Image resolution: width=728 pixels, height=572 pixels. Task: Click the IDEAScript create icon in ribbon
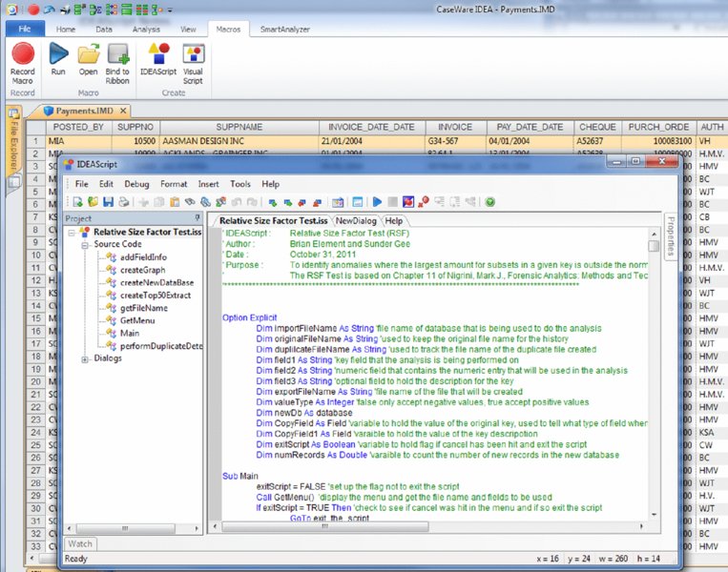click(x=158, y=58)
